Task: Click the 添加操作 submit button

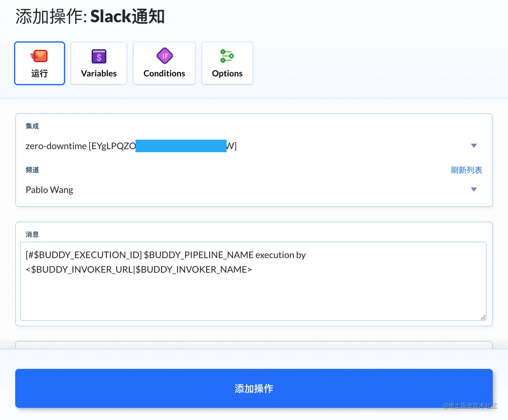Action: 254,388
